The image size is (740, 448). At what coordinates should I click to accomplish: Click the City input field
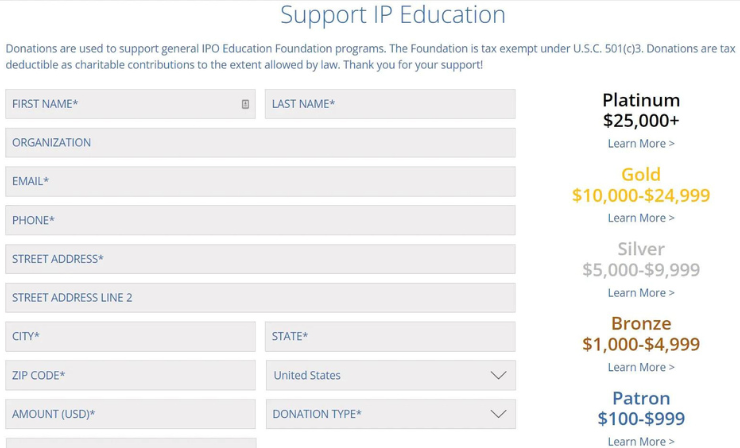click(x=130, y=336)
